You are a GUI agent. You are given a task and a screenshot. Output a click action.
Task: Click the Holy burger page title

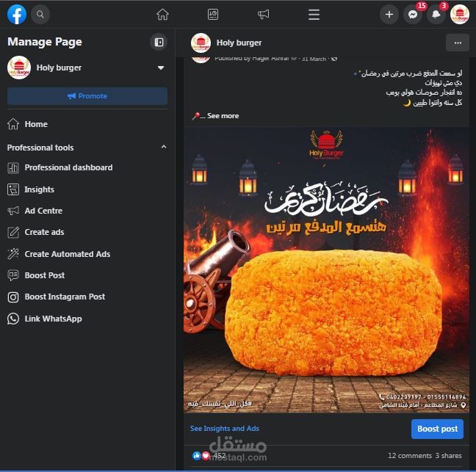point(239,43)
